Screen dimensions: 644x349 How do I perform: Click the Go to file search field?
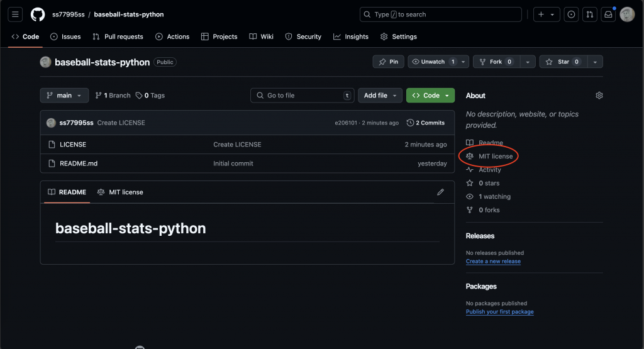click(x=302, y=96)
